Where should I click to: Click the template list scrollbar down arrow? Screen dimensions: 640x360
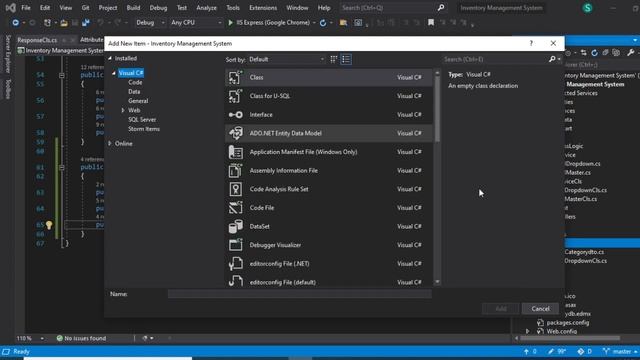point(437,282)
